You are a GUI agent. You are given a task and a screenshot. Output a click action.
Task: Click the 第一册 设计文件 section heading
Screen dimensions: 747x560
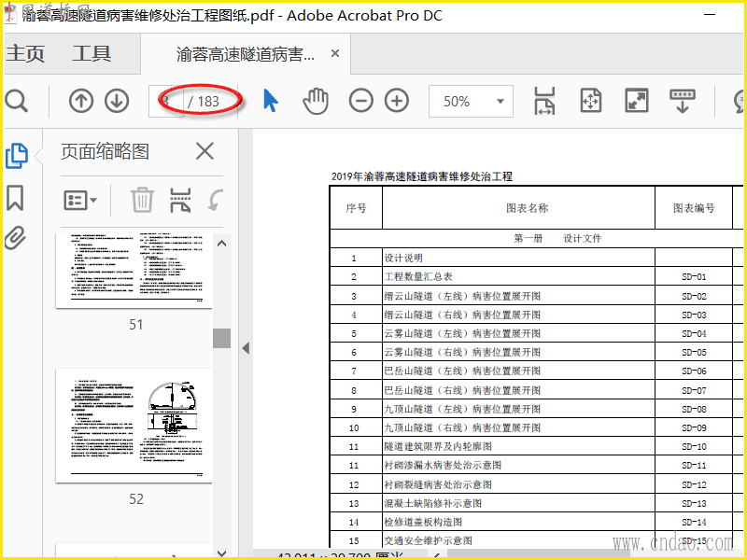[x=557, y=238]
